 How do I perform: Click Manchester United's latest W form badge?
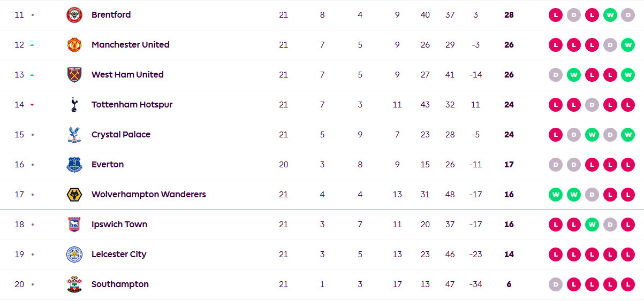[x=627, y=45]
